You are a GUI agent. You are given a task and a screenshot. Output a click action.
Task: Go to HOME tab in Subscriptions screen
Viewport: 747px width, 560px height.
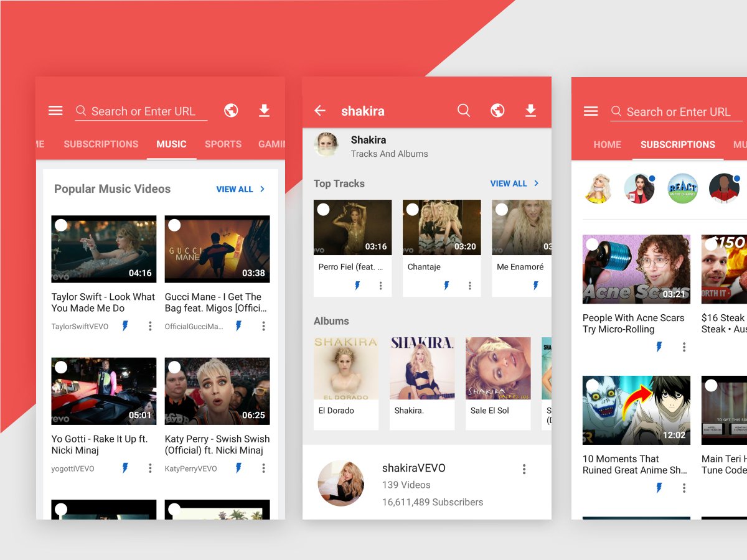[608, 144]
